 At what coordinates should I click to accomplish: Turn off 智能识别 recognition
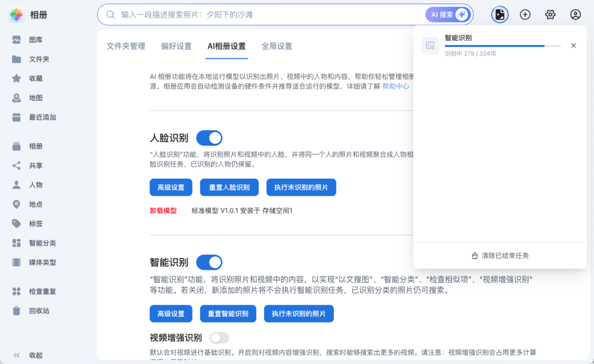click(x=209, y=262)
